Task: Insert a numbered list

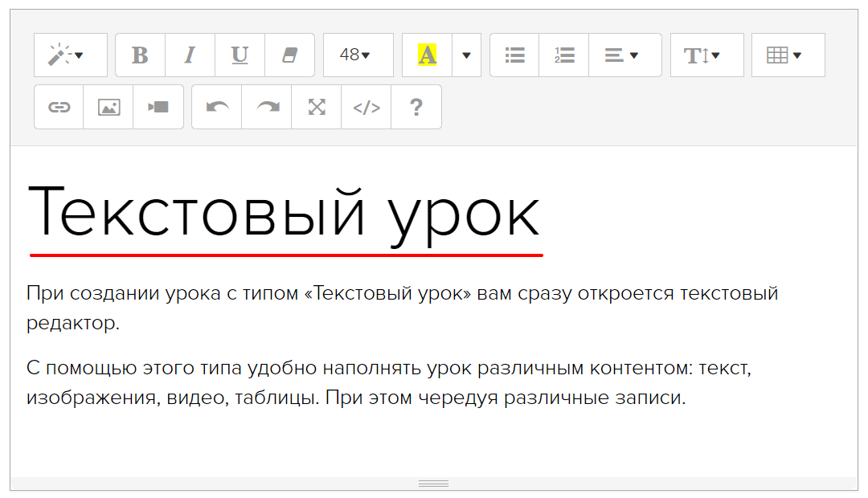Action: 564,55
